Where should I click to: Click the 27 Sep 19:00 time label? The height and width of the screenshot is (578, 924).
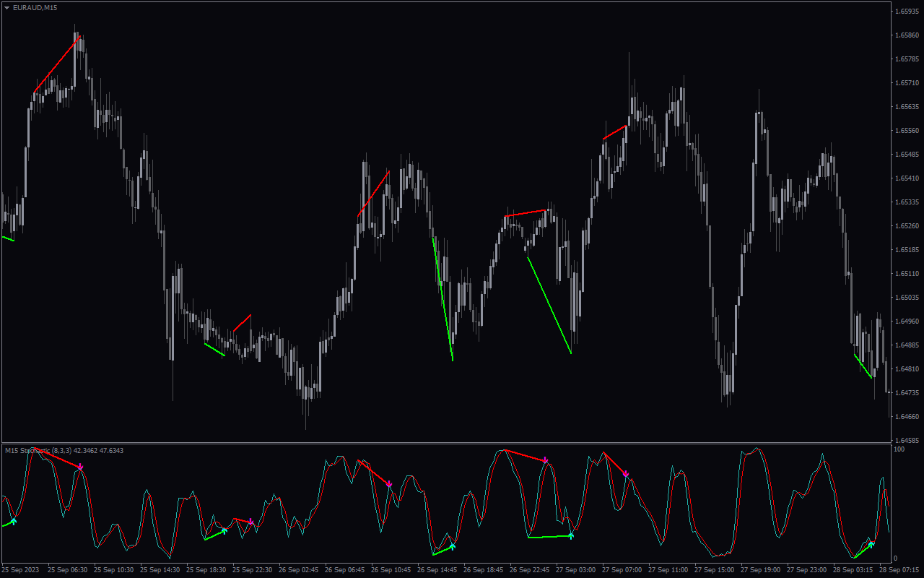click(x=760, y=570)
